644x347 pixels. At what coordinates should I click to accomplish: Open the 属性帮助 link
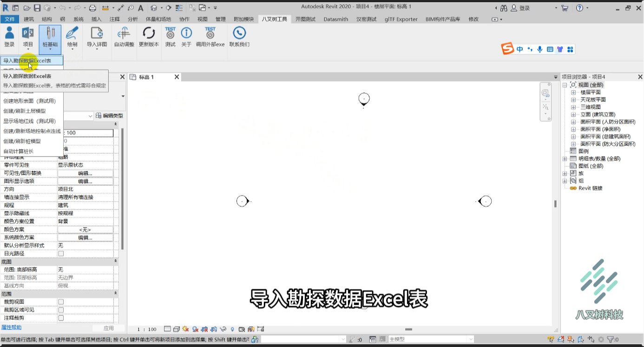click(11, 327)
